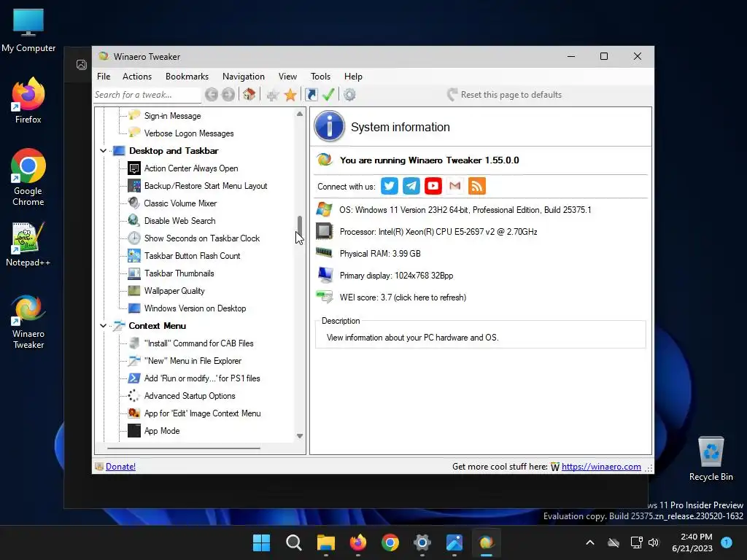Click the Donate! link

(120, 467)
